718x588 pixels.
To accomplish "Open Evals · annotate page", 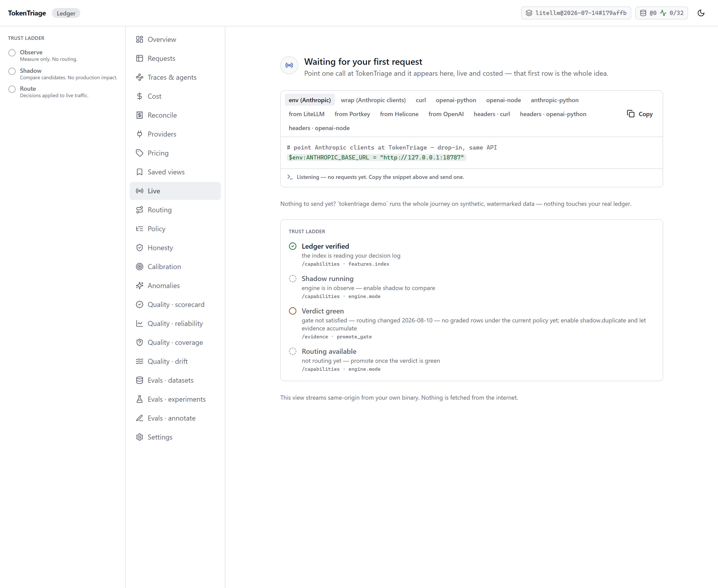I will tap(175, 418).
